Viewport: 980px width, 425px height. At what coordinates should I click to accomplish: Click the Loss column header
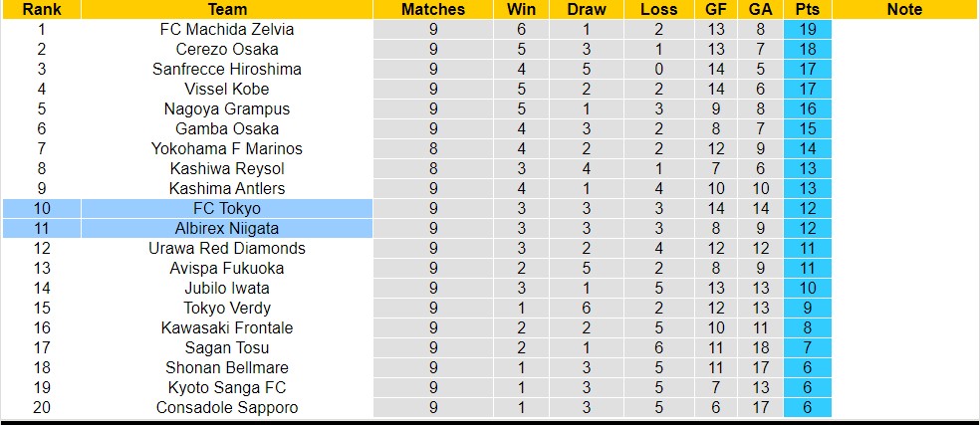point(659,10)
